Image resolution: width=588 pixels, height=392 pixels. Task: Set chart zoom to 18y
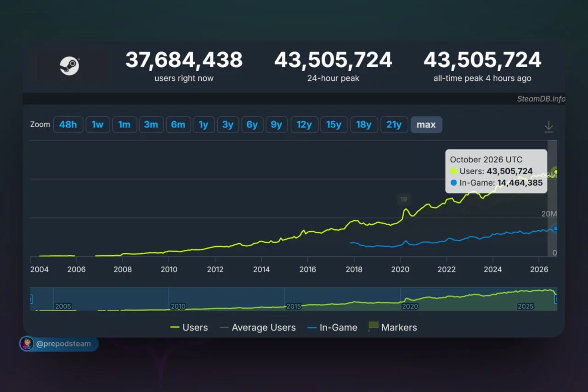(364, 125)
